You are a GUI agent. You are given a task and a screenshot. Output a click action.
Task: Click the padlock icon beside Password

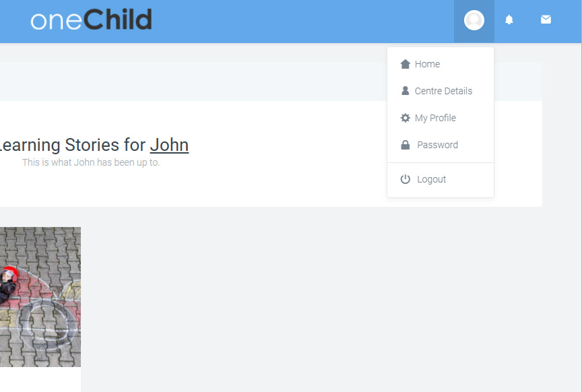[405, 145]
